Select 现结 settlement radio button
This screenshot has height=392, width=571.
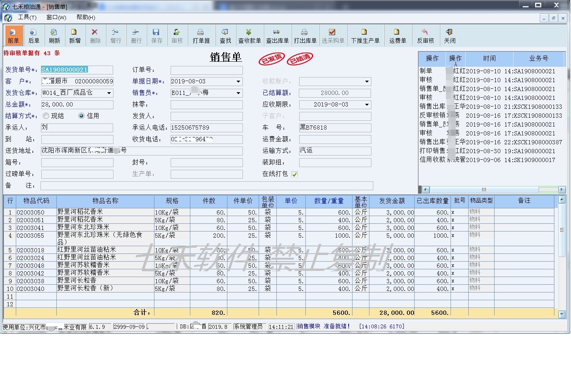[x=46, y=116]
